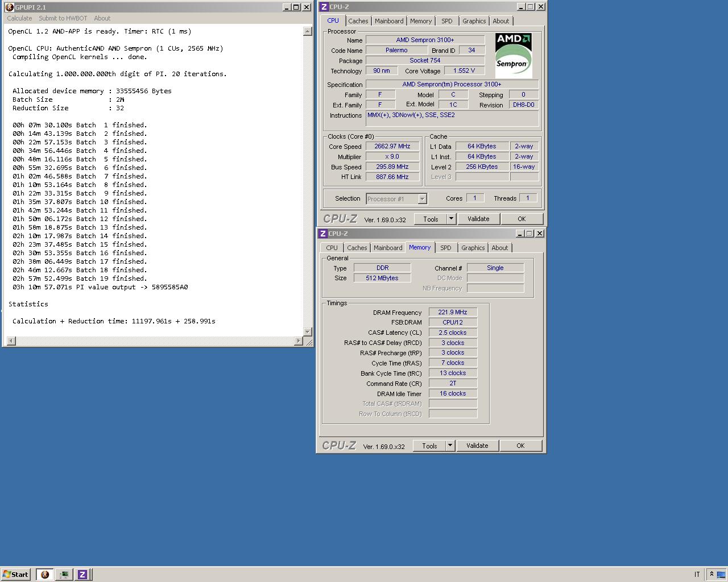Switch to Caches tab in upper CPU-Z
The image size is (728, 582).
[358, 21]
